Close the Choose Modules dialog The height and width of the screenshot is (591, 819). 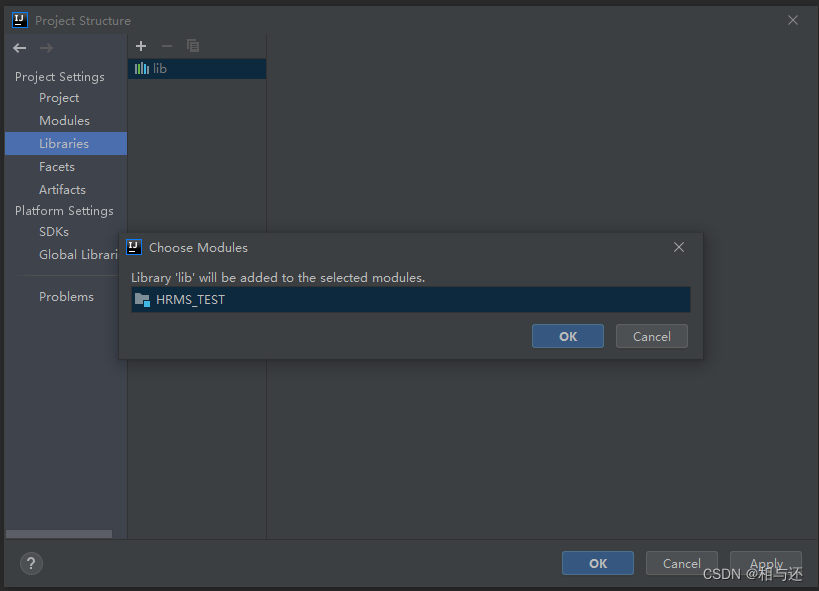click(678, 247)
